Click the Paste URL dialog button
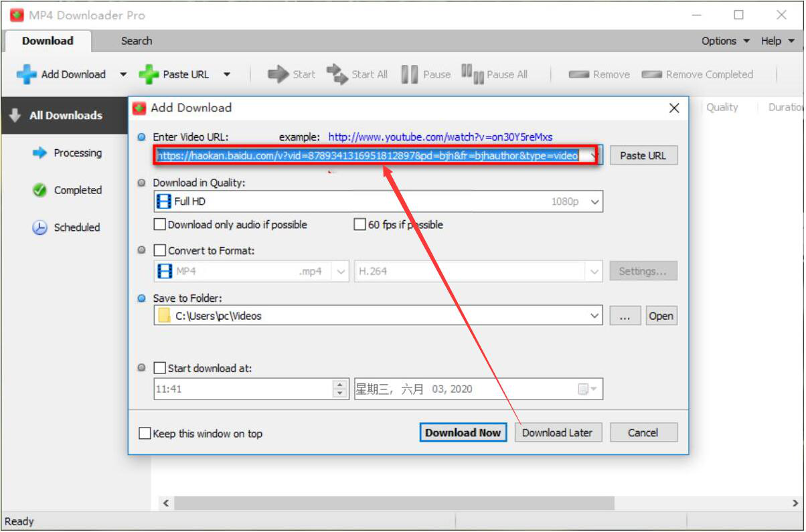Viewport: 806px width, 532px height. 643,155
